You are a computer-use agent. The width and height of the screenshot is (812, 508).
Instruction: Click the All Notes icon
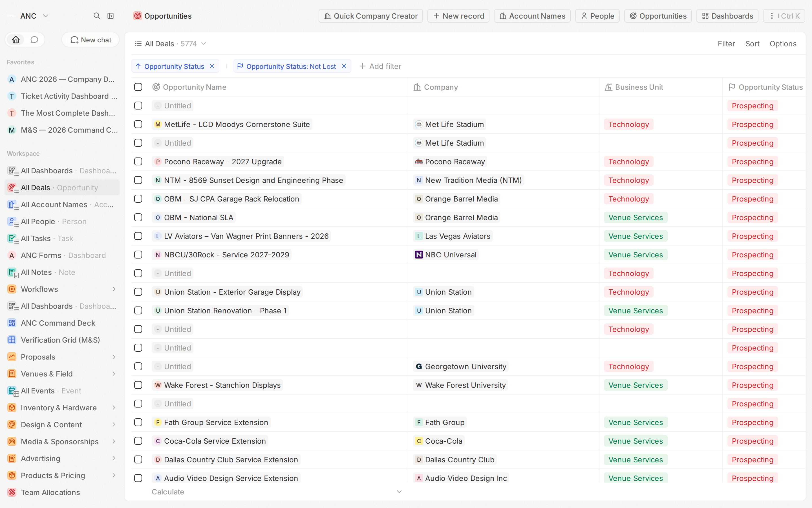point(12,272)
